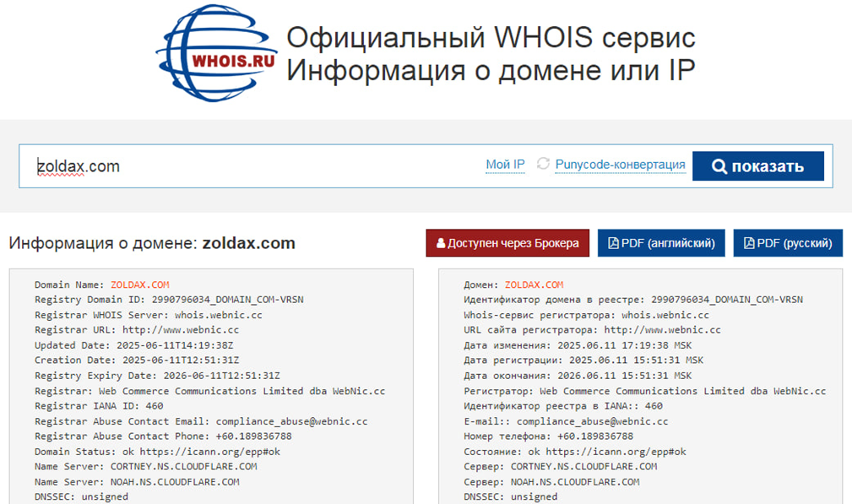Click the Whois-сервис регистратора line

point(586,315)
